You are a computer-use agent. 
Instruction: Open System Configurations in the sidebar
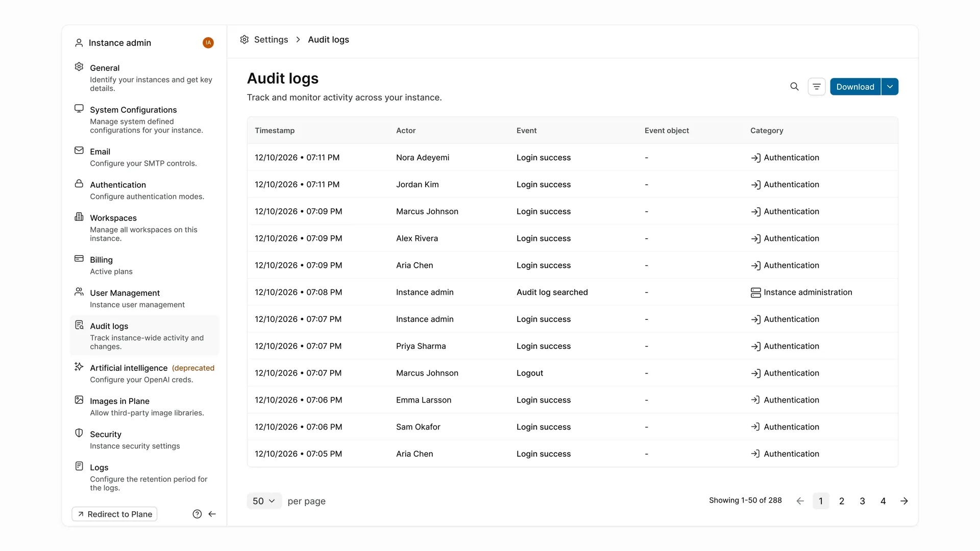point(144,119)
